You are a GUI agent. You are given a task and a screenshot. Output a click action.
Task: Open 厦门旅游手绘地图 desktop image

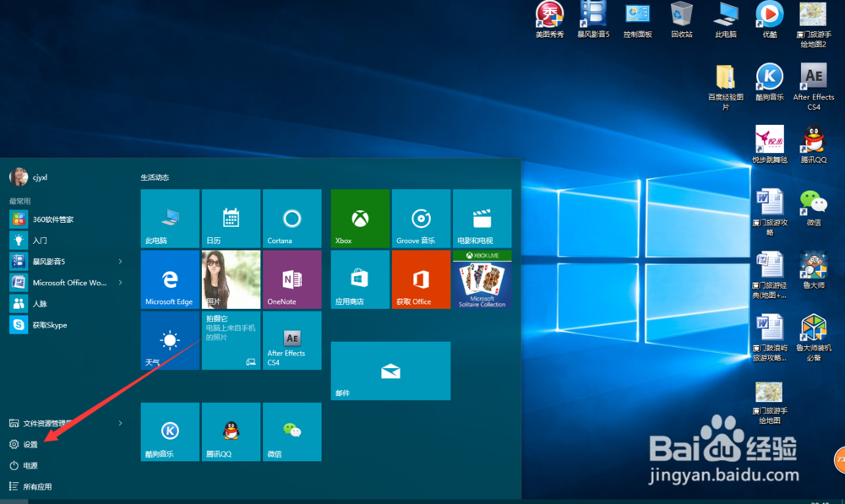[770, 404]
